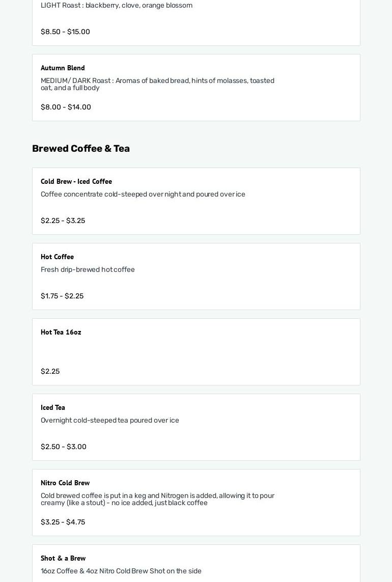Click the $2.25 Hot Tea price
392x582 pixels.
[x=50, y=372]
